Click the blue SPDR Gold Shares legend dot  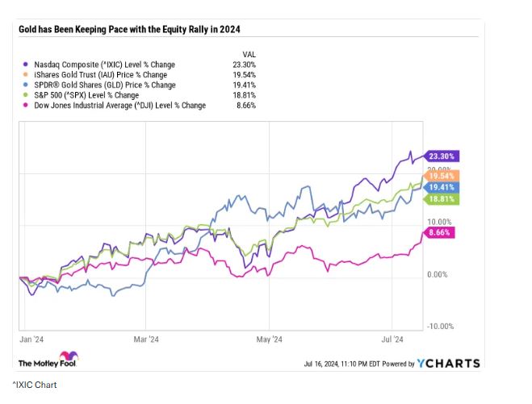[x=26, y=85]
